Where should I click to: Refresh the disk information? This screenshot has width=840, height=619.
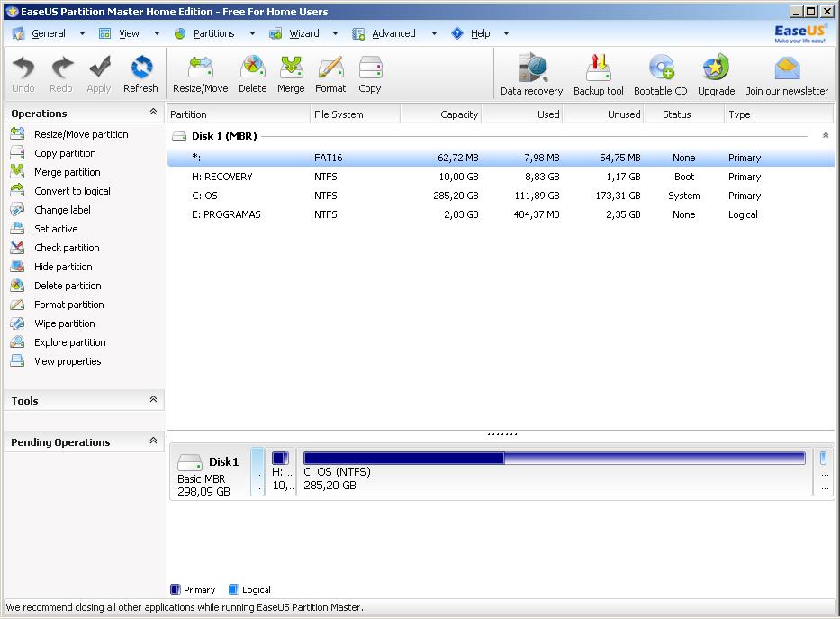coord(140,75)
